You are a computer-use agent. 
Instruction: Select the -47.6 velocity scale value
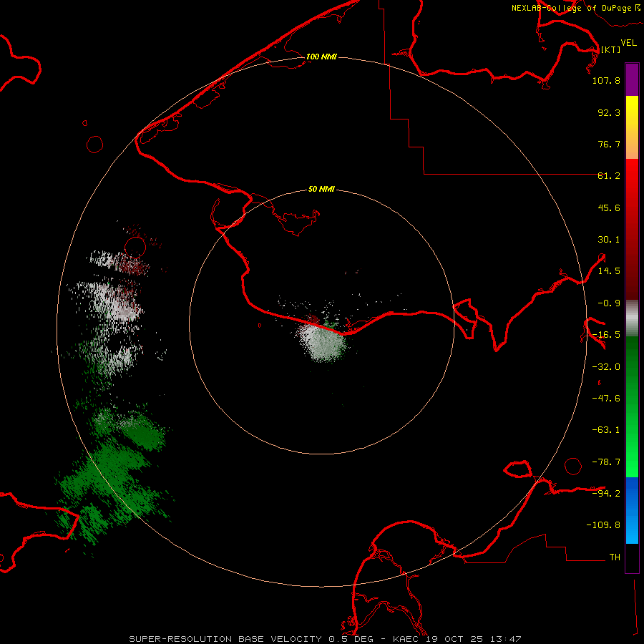click(x=606, y=399)
